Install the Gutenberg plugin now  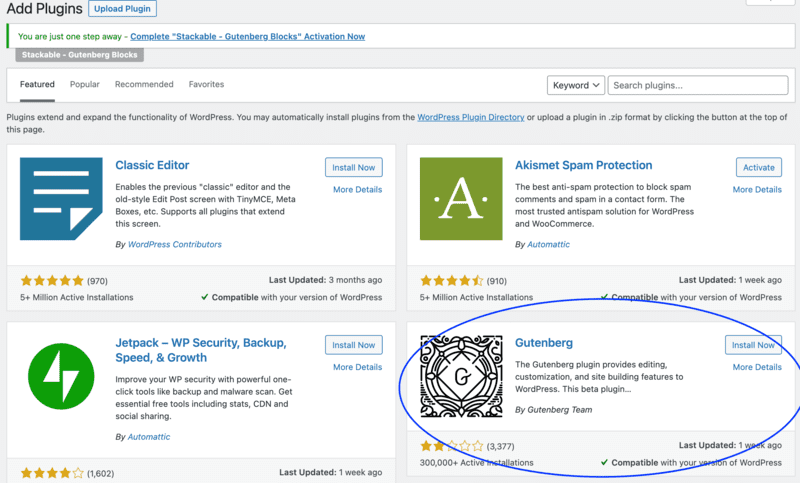[x=753, y=345]
